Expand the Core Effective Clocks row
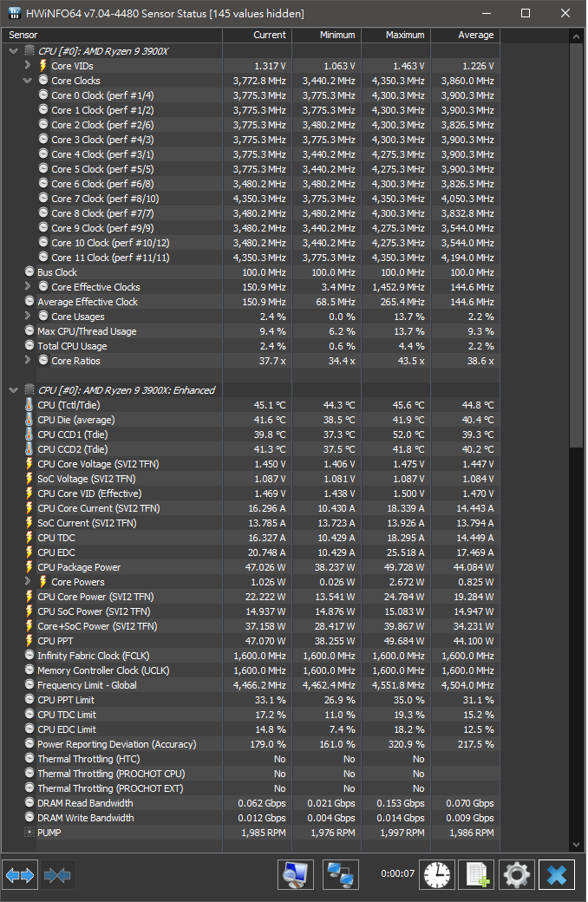Image resolution: width=588 pixels, height=902 pixels. [x=28, y=286]
